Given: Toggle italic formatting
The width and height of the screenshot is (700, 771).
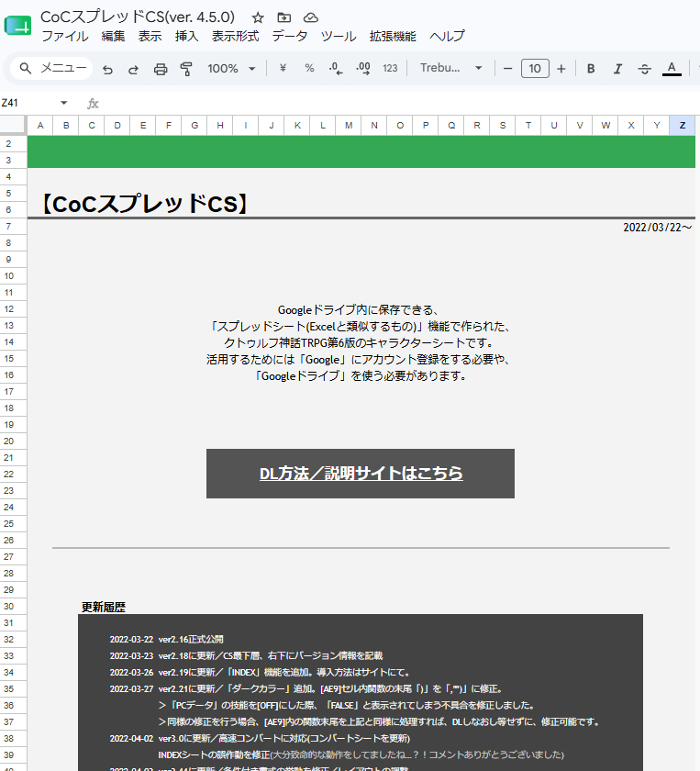Looking at the screenshot, I should [617, 68].
